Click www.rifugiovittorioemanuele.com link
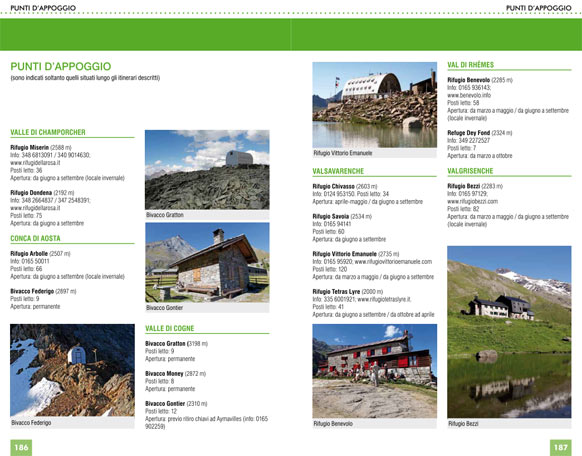Image resolution: width=582 pixels, height=456 pixels. pyautogui.click(x=393, y=262)
